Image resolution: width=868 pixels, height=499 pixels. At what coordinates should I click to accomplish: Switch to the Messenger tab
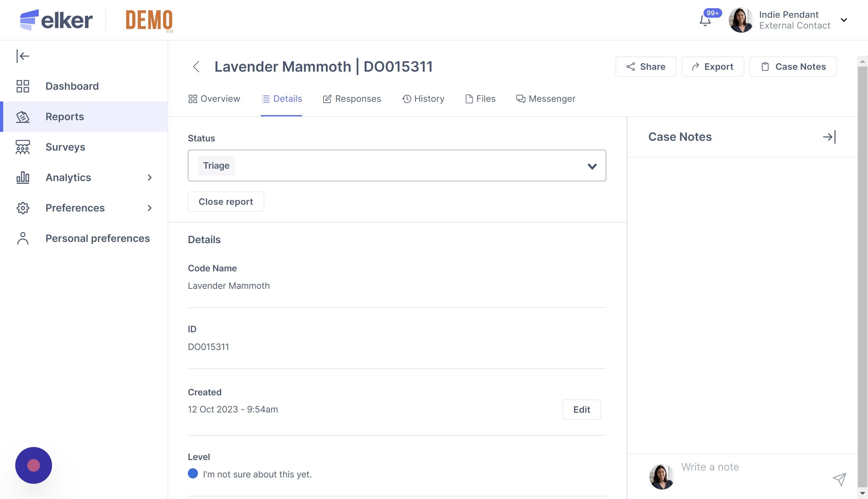pos(546,99)
